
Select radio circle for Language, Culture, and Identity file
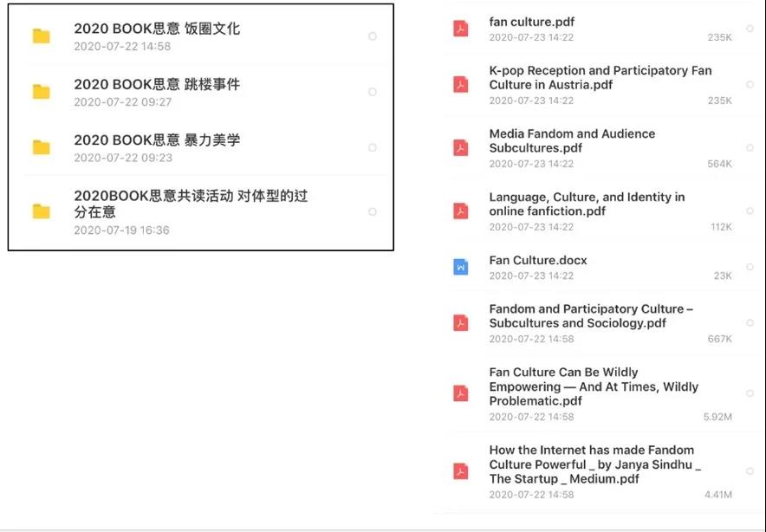[x=750, y=211]
